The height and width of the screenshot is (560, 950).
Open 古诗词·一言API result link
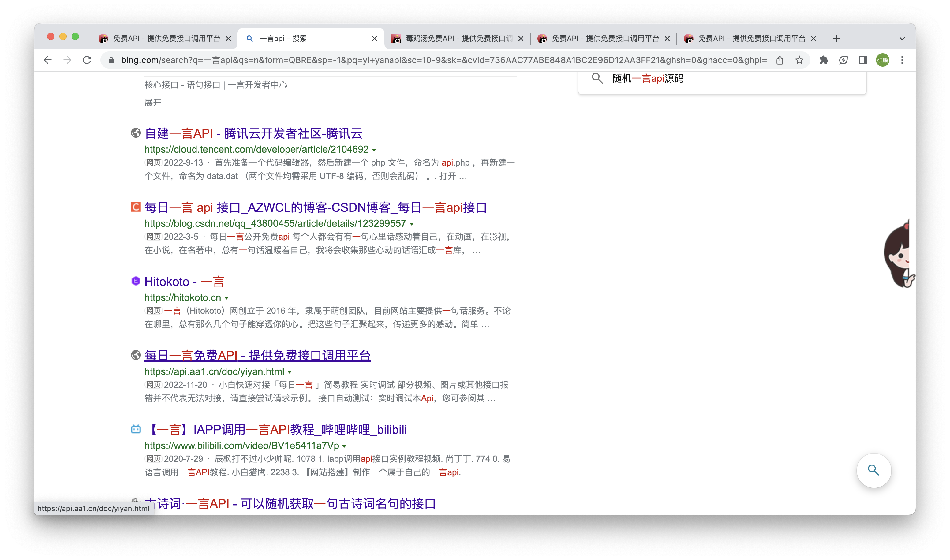pyautogui.click(x=290, y=503)
